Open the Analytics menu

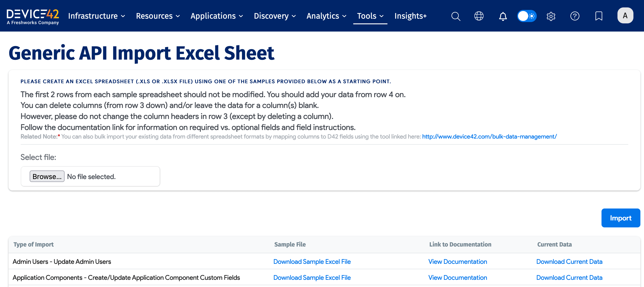coord(326,16)
